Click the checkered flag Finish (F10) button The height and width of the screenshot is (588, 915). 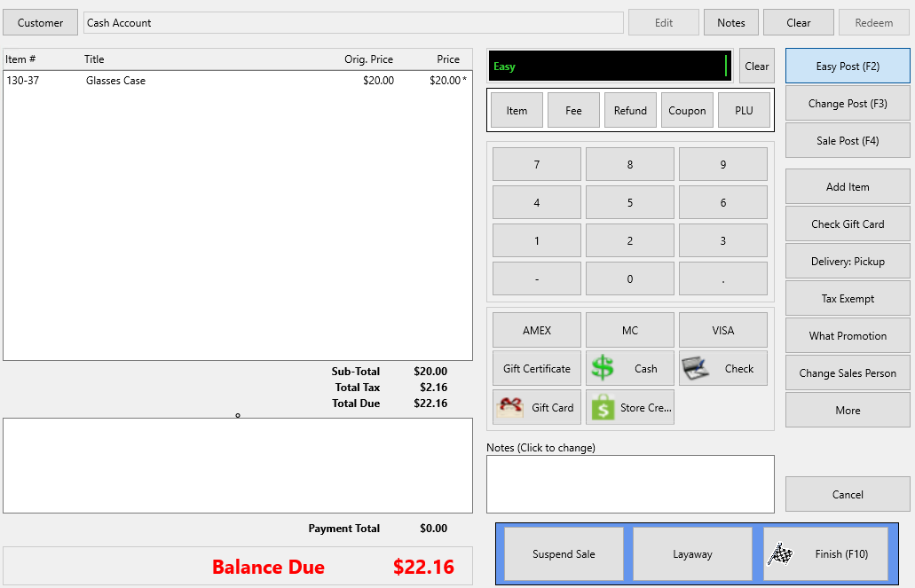click(x=825, y=554)
